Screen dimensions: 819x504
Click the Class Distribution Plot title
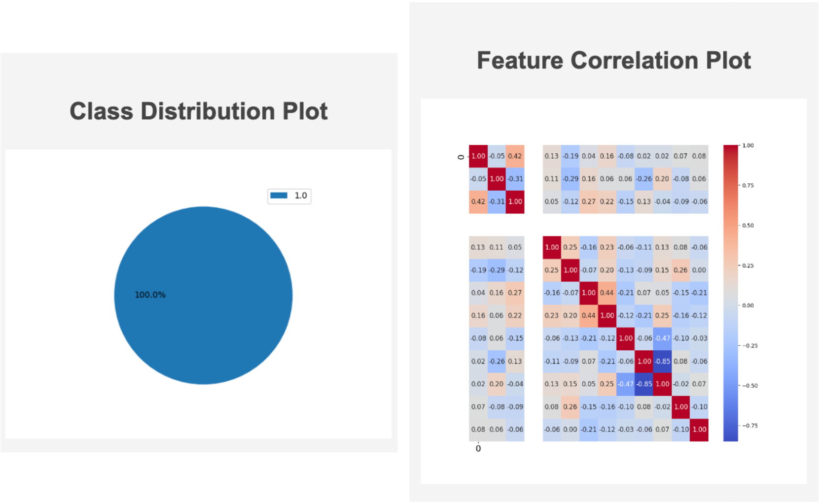click(x=198, y=111)
